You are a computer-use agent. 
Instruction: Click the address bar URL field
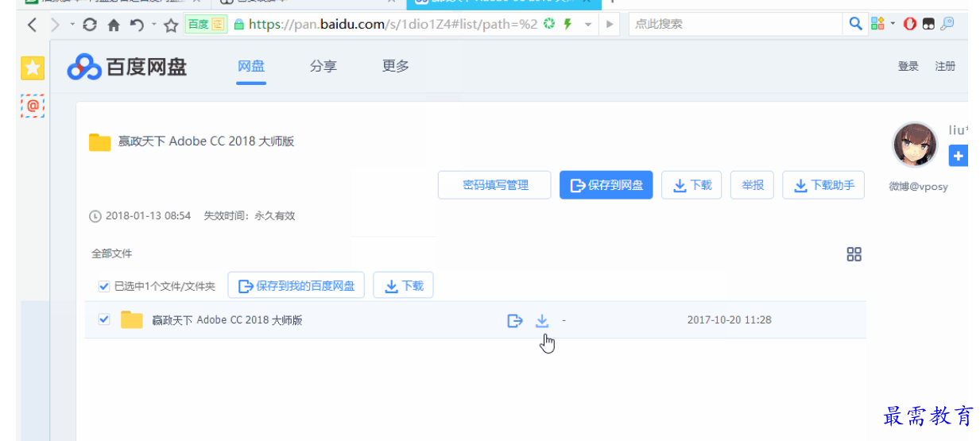point(393,25)
